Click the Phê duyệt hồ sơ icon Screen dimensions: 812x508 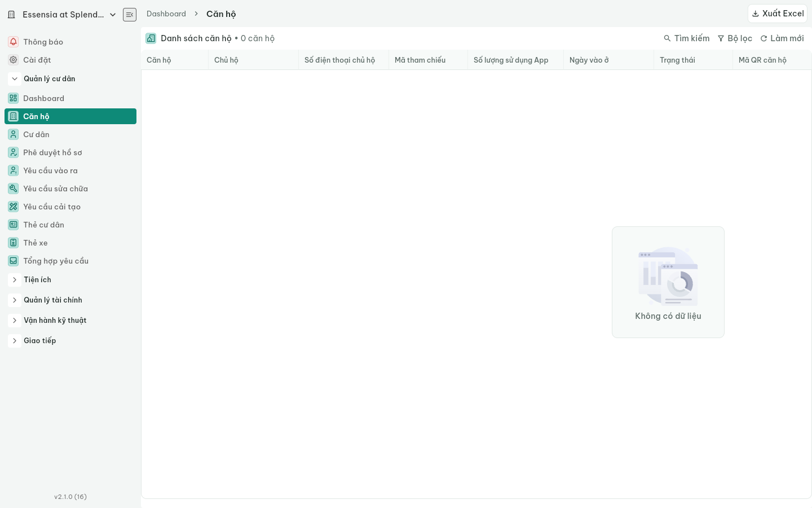tap(14, 152)
